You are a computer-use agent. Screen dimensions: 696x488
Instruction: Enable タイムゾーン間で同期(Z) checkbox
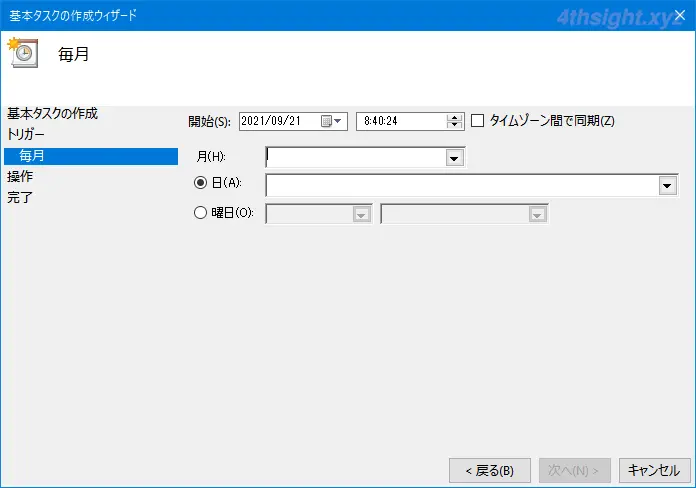pyautogui.click(x=477, y=121)
